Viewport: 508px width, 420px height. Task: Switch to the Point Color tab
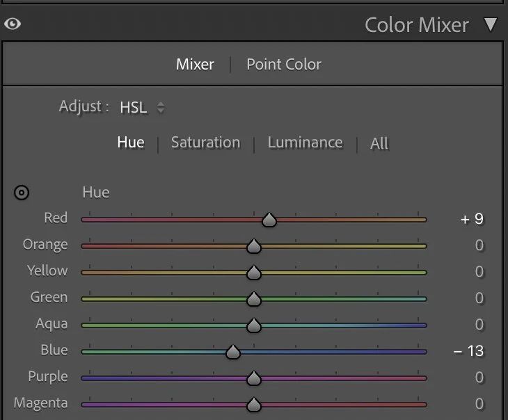(284, 65)
